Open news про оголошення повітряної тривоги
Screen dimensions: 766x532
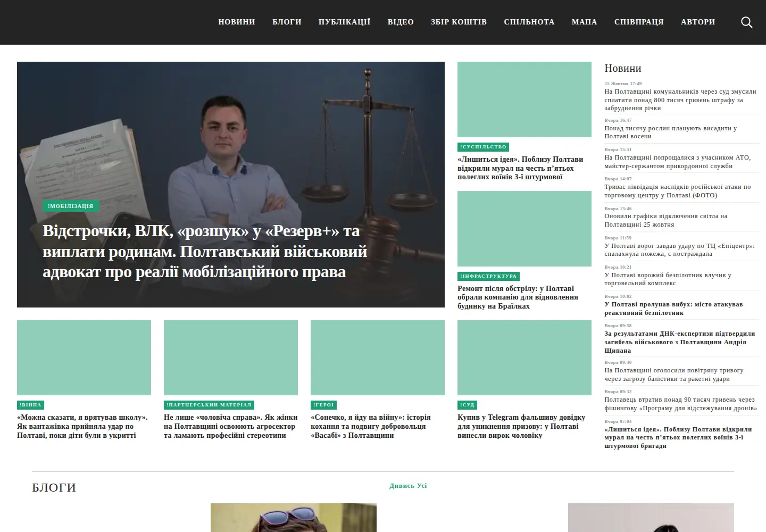point(674,375)
